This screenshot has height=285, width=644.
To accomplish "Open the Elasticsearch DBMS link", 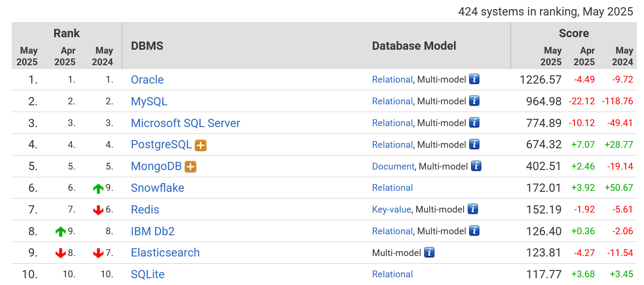I will pyautogui.click(x=165, y=253).
